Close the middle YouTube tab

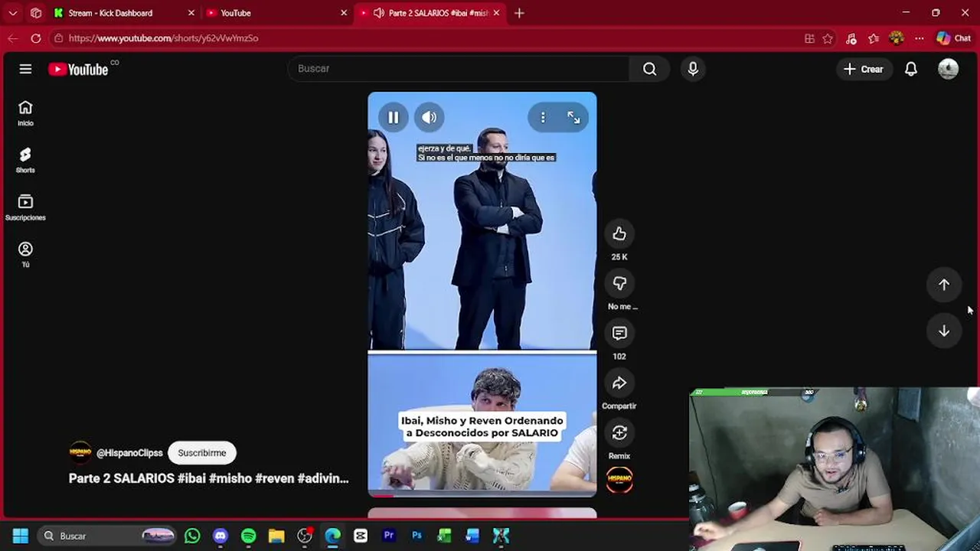click(344, 13)
